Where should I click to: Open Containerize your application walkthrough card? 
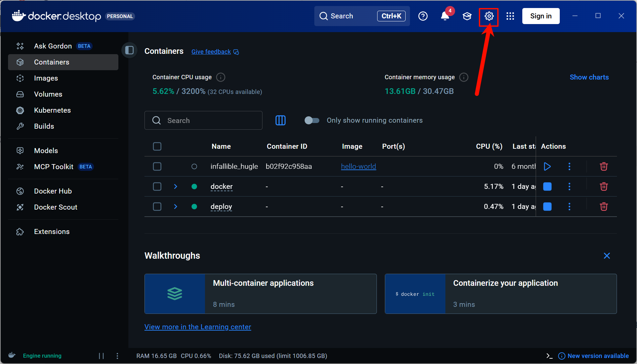pos(501,294)
